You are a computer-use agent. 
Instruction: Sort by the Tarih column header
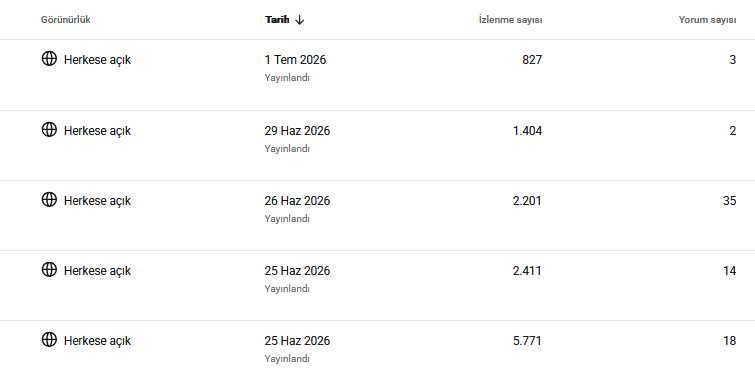click(x=277, y=20)
